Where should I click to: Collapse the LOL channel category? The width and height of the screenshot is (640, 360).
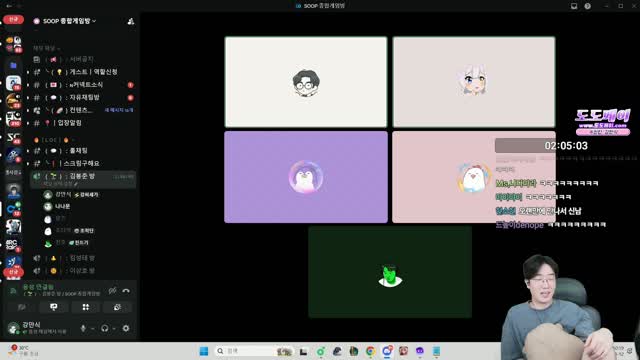point(51,140)
